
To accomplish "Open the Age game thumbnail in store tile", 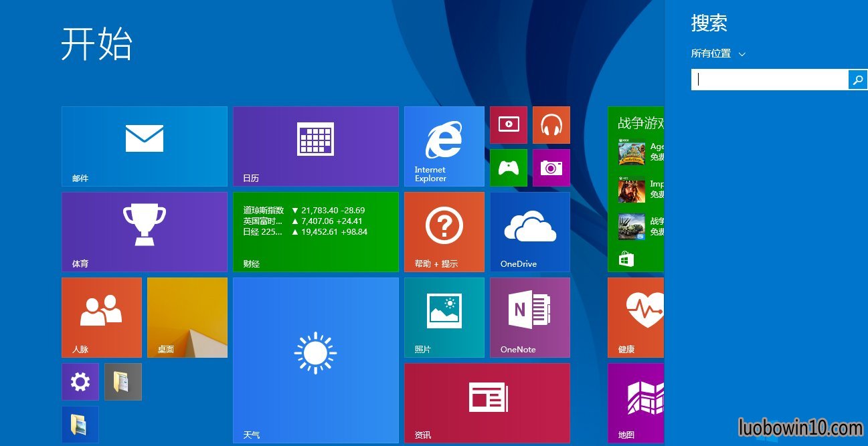I will pos(632,152).
